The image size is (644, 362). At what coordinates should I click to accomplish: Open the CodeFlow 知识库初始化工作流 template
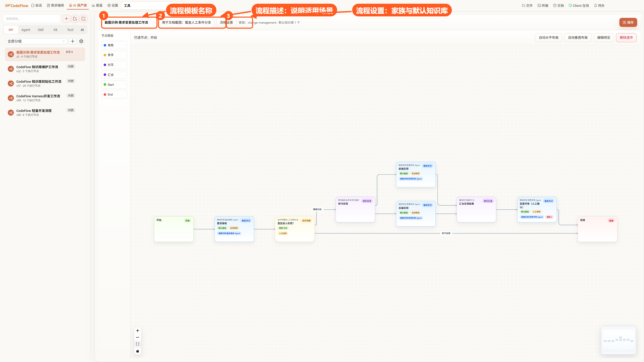pos(45,83)
